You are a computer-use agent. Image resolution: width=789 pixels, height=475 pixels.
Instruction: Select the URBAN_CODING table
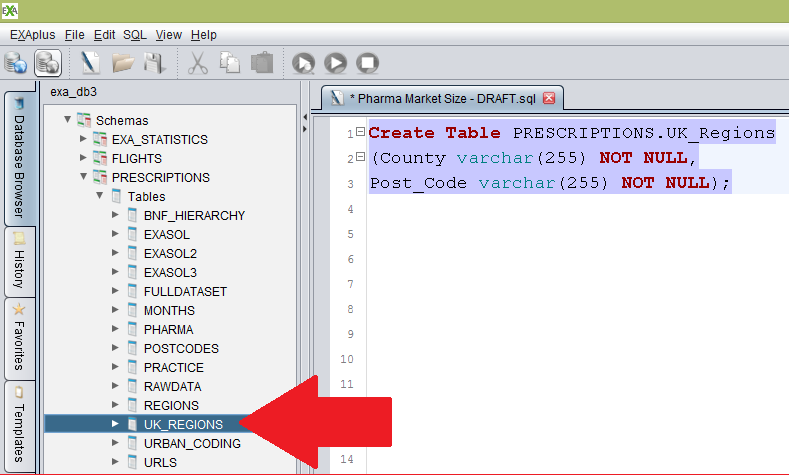tap(192, 444)
